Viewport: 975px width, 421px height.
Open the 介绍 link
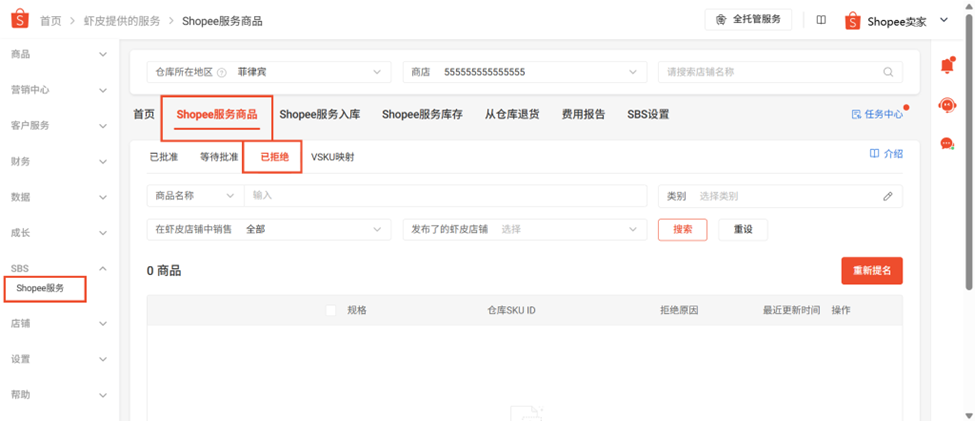coord(886,154)
